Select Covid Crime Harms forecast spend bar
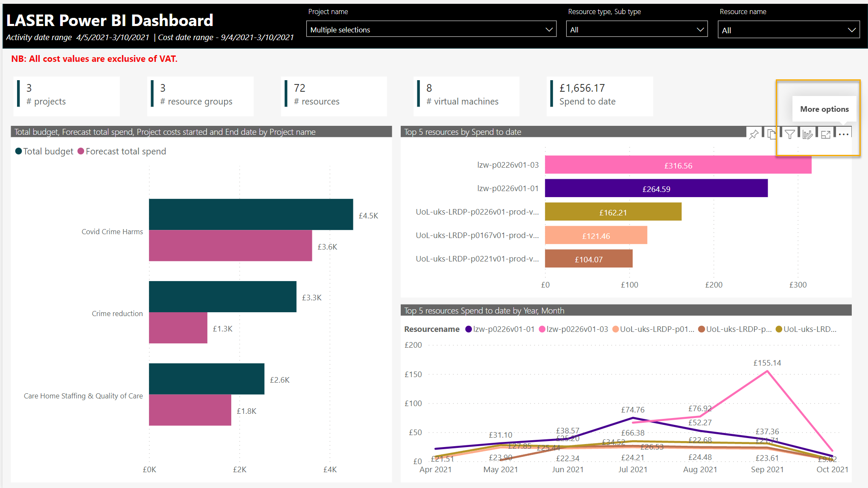Viewport: 868px width, 488px height. (x=230, y=246)
